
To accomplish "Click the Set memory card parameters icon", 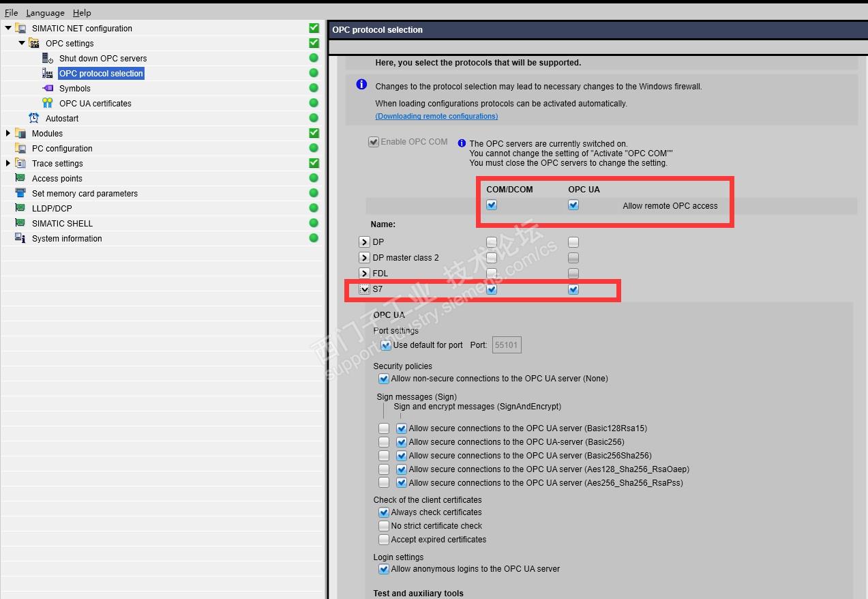I will pos(20,193).
